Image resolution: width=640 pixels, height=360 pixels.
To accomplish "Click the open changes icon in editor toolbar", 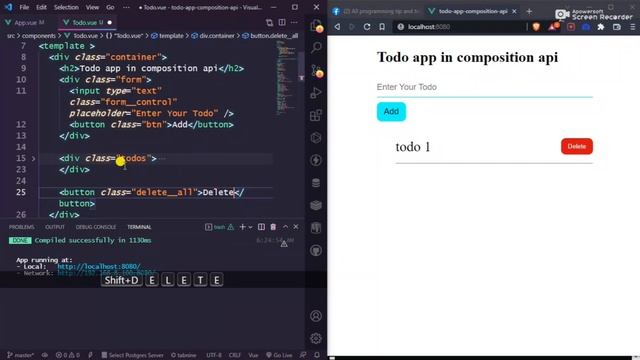I will pyautogui.click(x=269, y=22).
